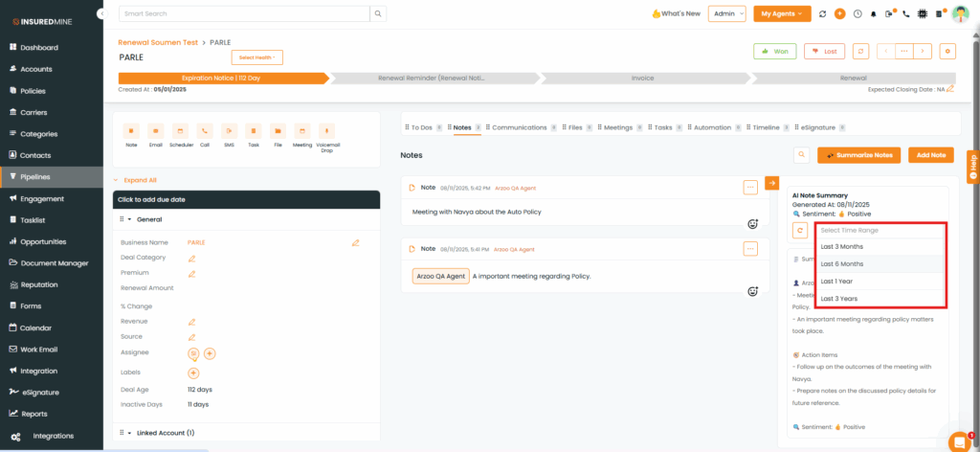Click the Summarize Notes button
This screenshot has width=980, height=452.
pyautogui.click(x=859, y=155)
